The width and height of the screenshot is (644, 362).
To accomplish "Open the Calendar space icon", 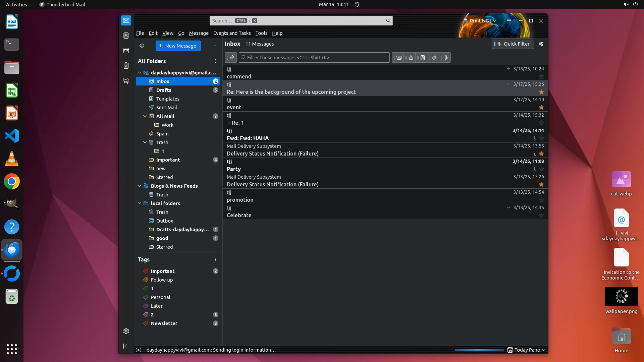I will (x=126, y=51).
